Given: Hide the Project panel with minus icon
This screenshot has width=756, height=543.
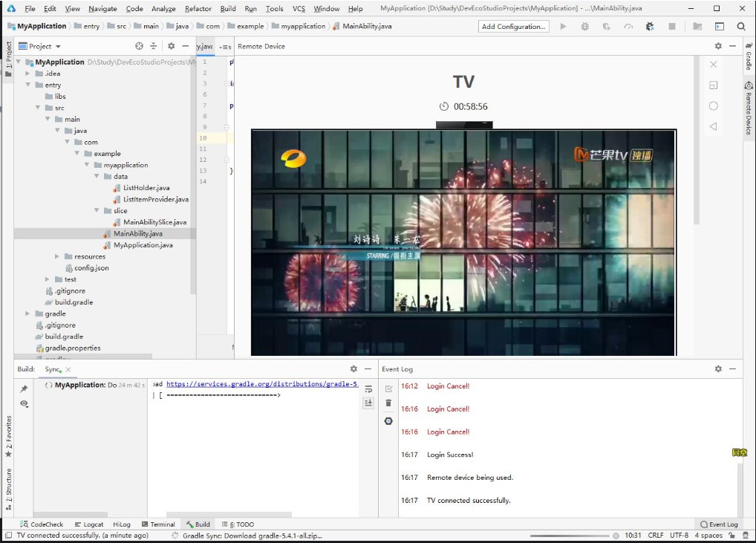Looking at the screenshot, I should [x=185, y=46].
